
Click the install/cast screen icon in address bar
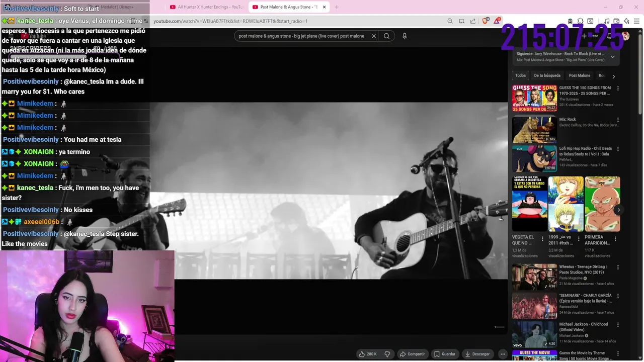coord(461,21)
